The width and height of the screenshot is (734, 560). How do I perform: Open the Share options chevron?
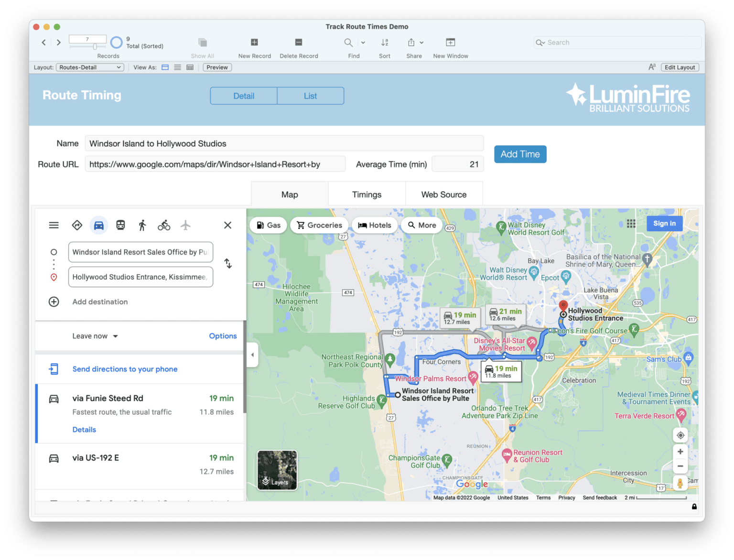coord(422,43)
